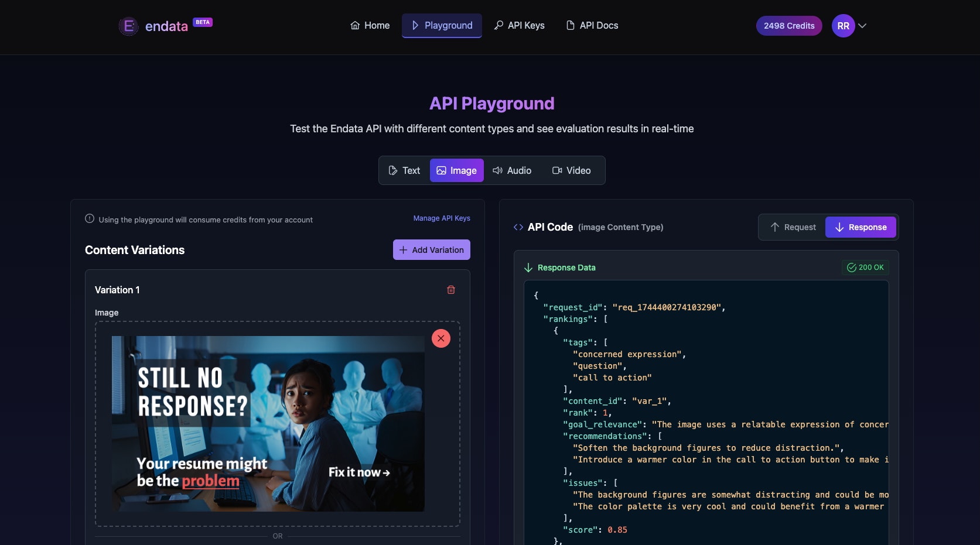Open the API Docs page
Viewport: 980px width, 545px height.
592,26
